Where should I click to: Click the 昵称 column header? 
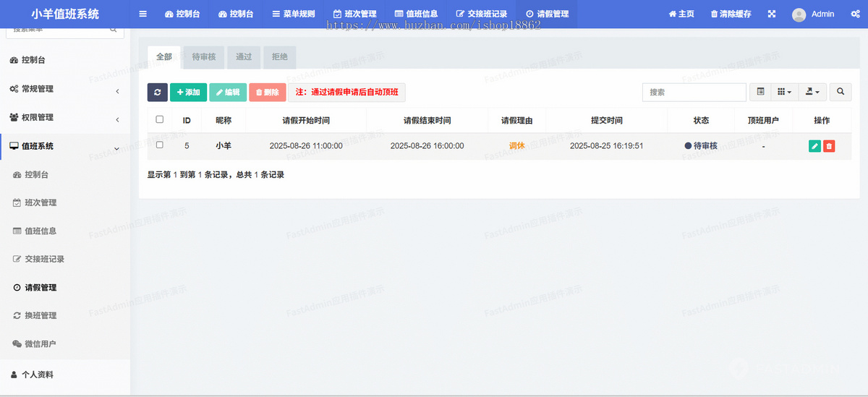click(x=224, y=120)
